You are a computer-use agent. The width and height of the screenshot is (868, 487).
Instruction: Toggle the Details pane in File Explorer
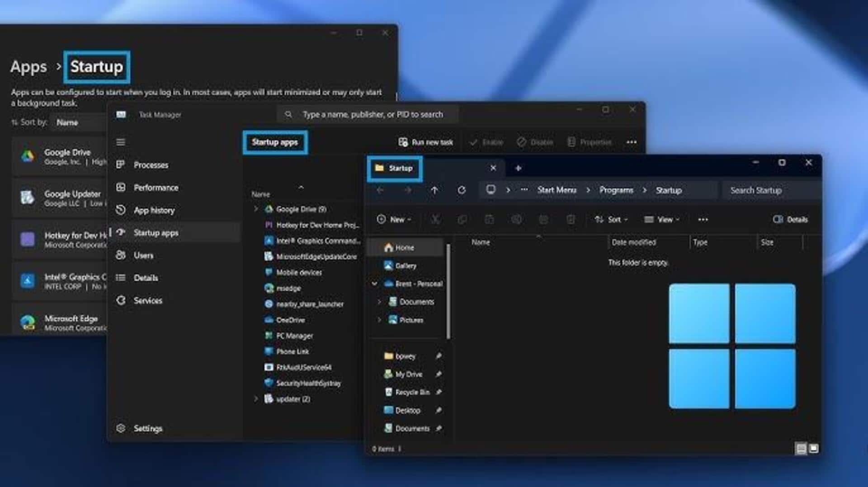point(790,220)
